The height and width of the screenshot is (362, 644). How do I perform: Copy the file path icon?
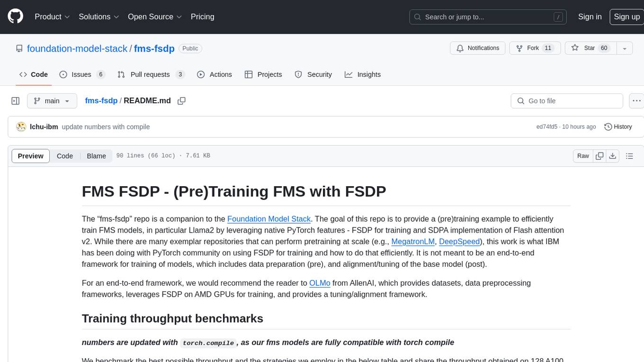(x=181, y=101)
